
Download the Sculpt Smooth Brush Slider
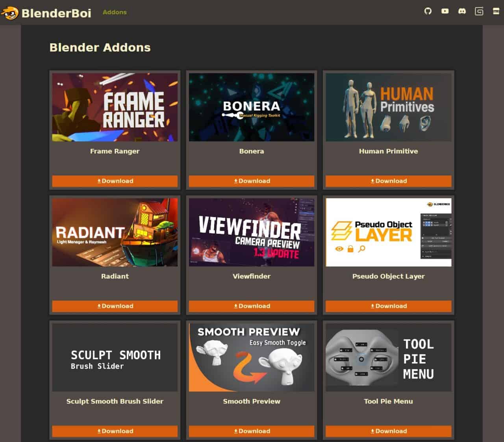[115, 431]
